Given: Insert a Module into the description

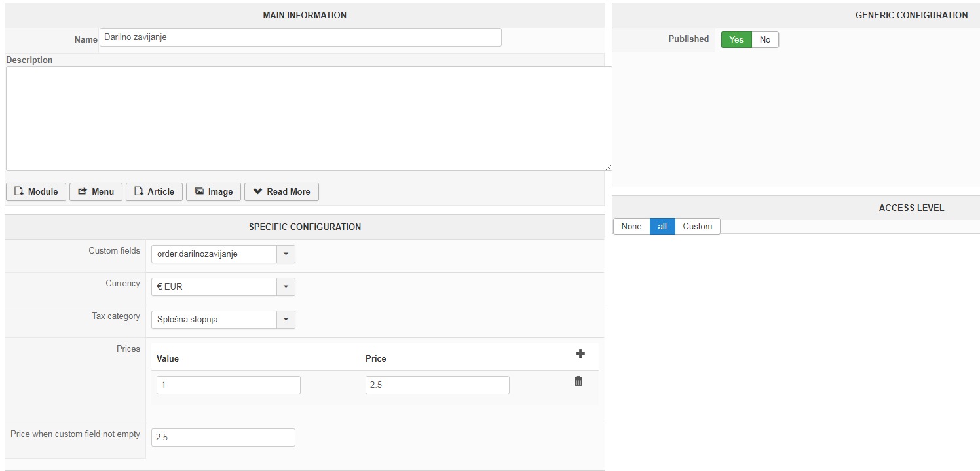Looking at the screenshot, I should [36, 192].
